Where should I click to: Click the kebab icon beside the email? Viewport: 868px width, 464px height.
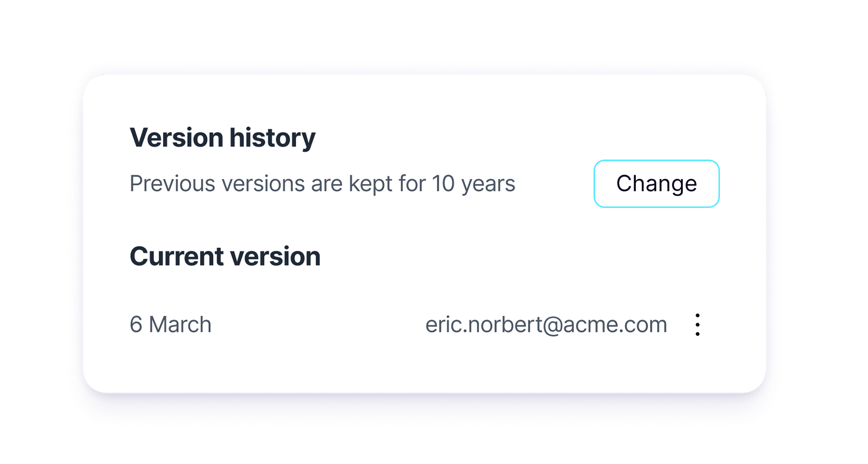coord(697,325)
